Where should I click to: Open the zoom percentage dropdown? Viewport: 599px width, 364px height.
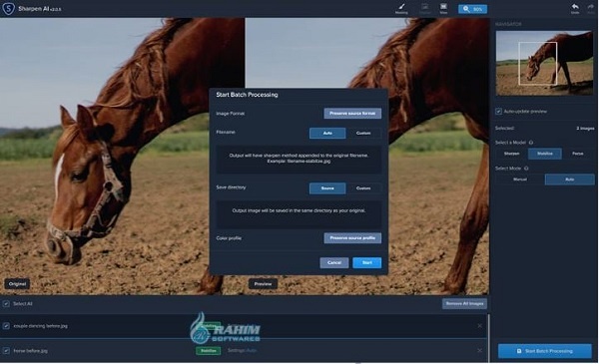(x=472, y=9)
